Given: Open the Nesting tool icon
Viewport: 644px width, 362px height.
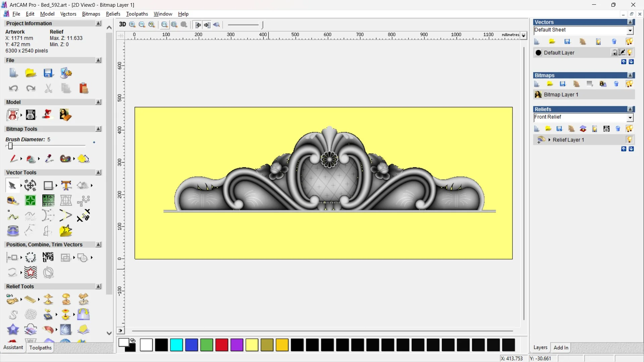Looking at the screenshot, I should 48,257.
